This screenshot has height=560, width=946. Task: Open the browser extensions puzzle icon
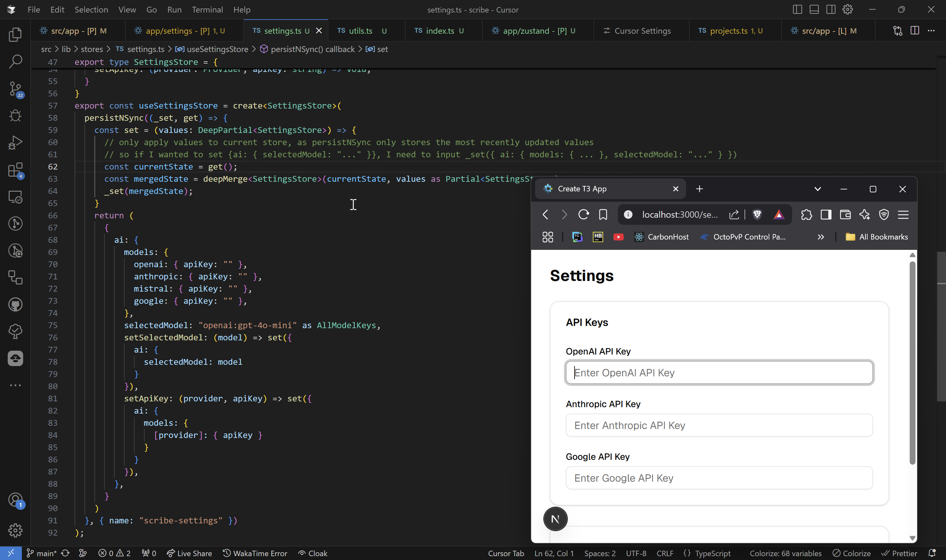click(x=806, y=215)
